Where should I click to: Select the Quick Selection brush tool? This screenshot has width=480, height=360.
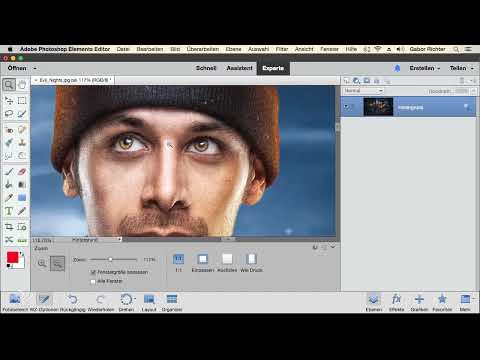point(22,114)
